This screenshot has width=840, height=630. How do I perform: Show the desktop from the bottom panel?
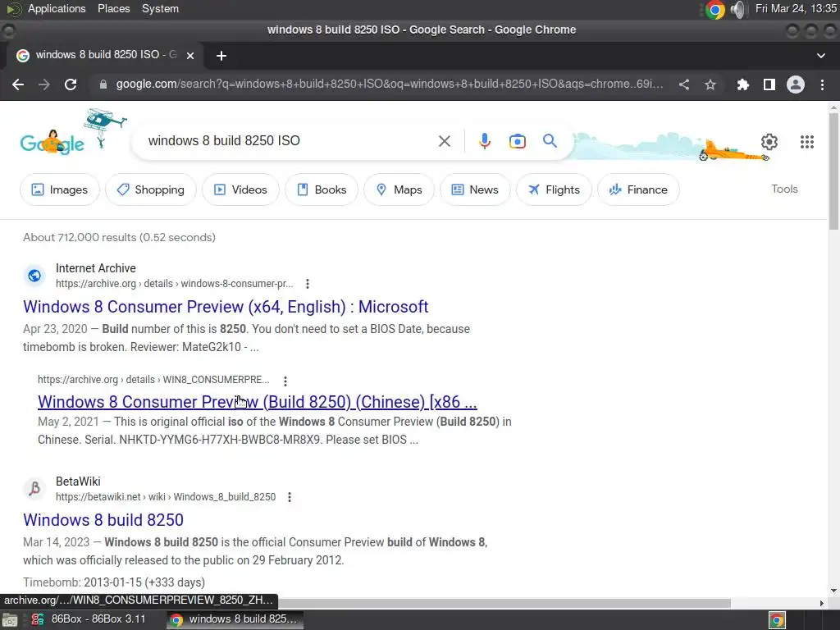(10, 620)
